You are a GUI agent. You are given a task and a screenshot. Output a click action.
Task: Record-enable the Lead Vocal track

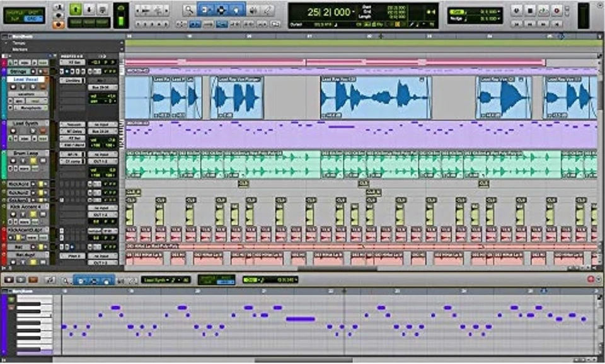[13, 86]
